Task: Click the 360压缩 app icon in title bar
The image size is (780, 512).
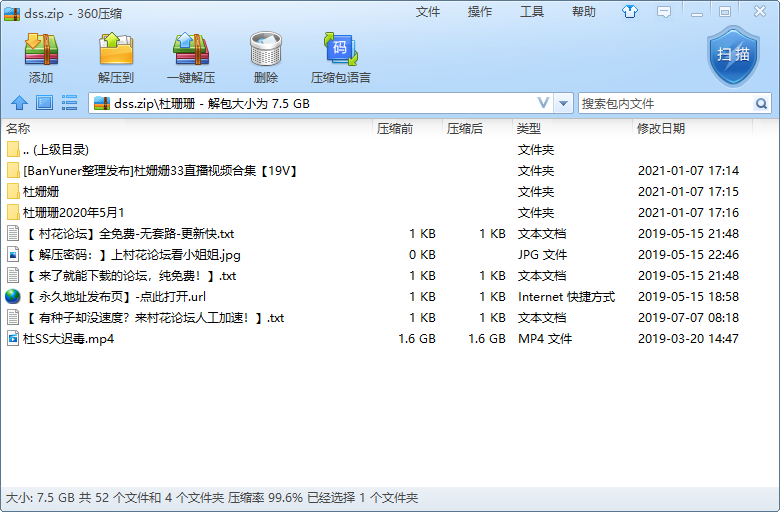Action: tap(12, 13)
